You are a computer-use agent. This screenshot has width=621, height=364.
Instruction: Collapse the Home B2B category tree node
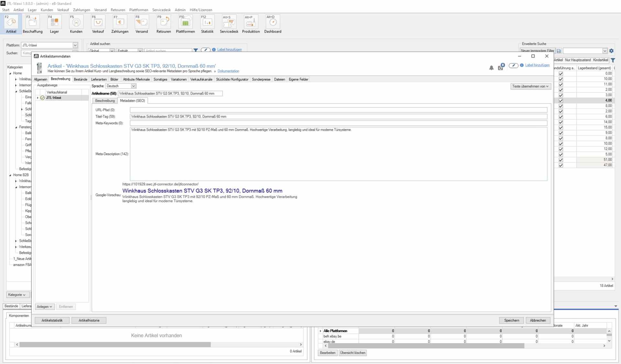click(x=10, y=175)
